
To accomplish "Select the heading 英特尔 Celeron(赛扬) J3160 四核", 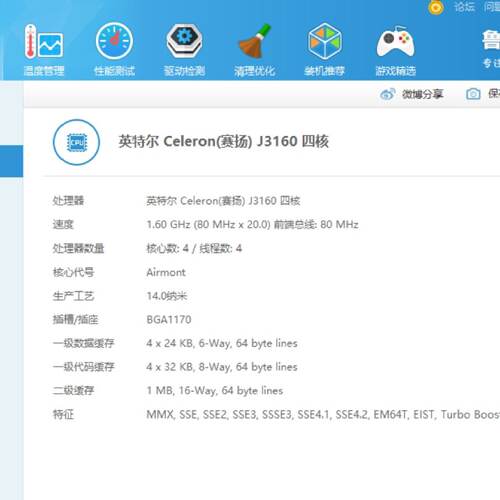I will pyautogui.click(x=224, y=142).
